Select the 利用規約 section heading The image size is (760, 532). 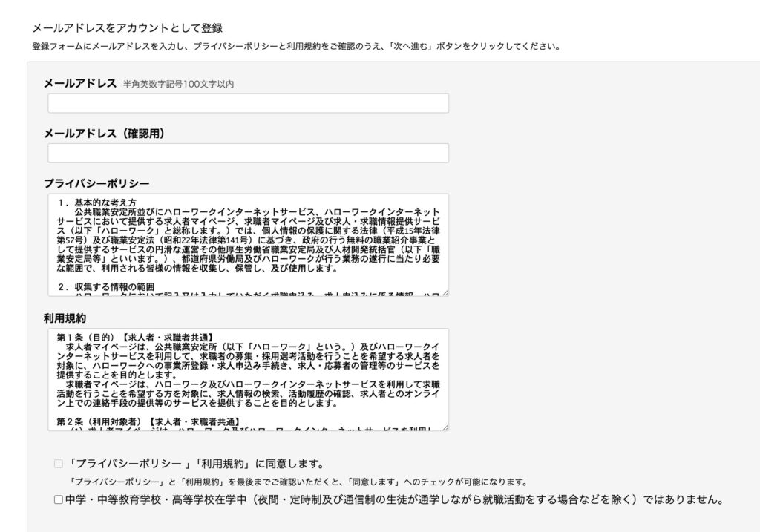[65, 318]
